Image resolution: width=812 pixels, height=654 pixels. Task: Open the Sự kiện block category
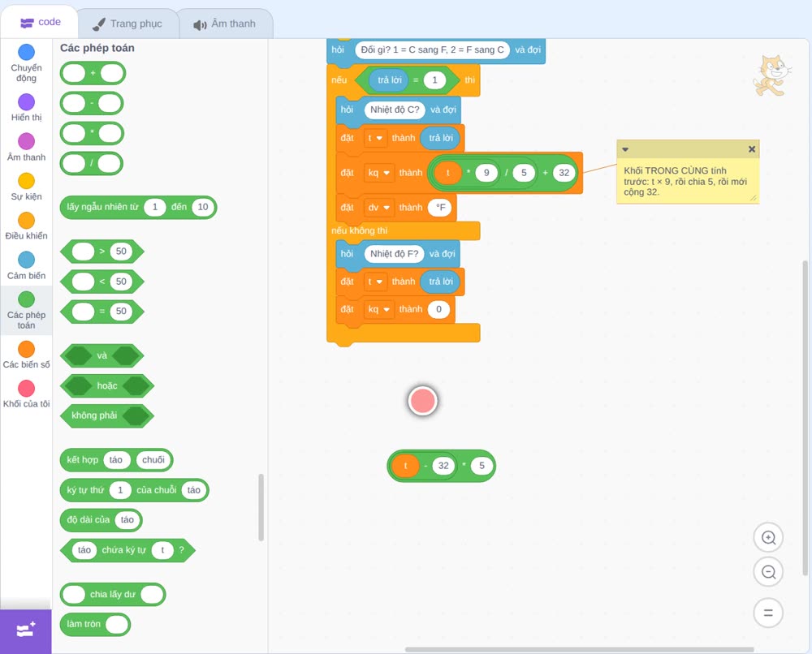pyautogui.click(x=26, y=187)
